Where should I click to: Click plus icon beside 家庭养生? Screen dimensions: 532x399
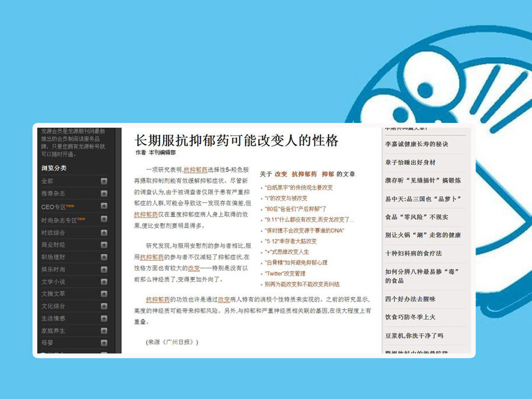click(x=104, y=331)
